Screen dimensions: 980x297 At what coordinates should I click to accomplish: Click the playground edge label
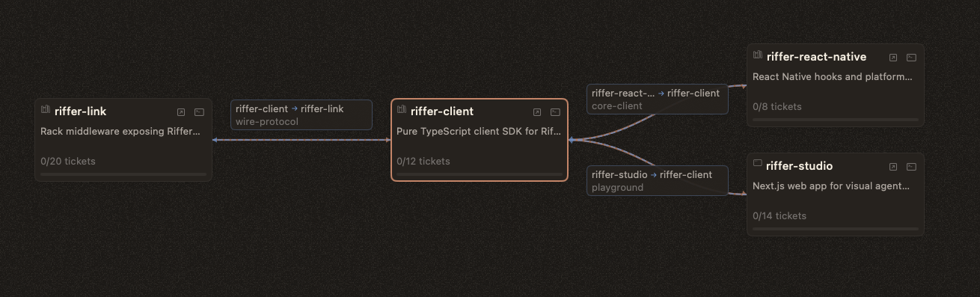(x=658, y=181)
